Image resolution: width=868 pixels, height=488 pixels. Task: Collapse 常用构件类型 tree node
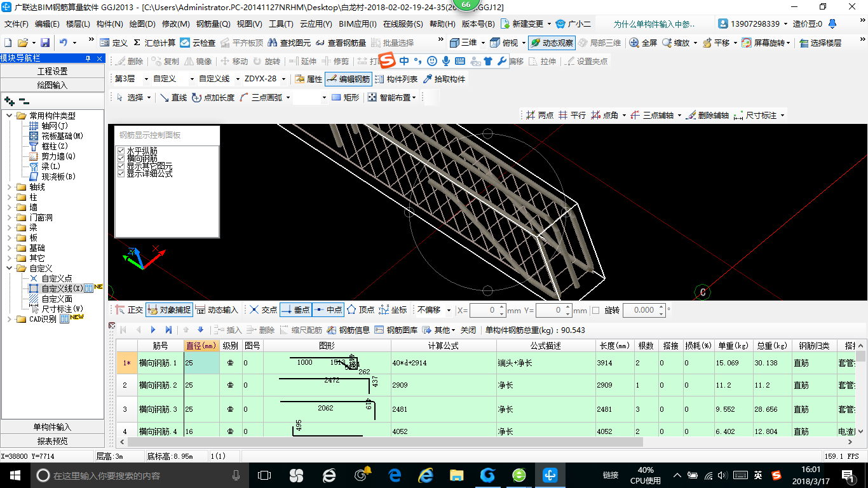pyautogui.click(x=10, y=116)
